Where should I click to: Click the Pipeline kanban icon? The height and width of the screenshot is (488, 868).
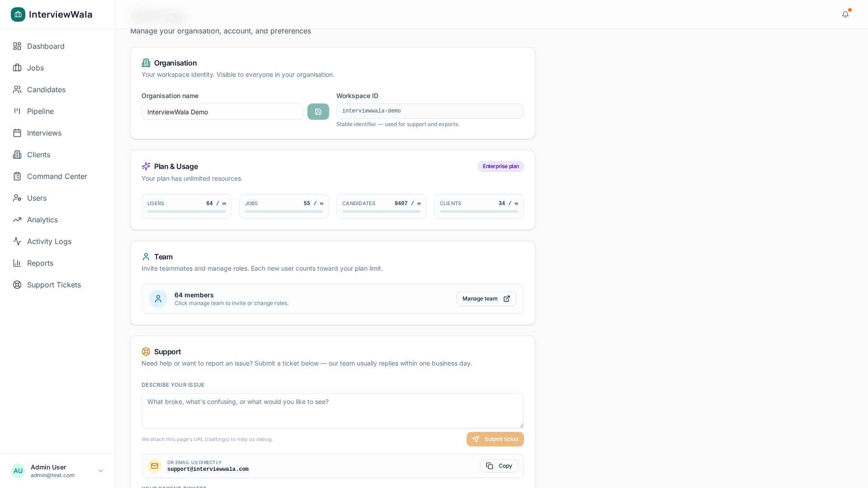(17, 111)
